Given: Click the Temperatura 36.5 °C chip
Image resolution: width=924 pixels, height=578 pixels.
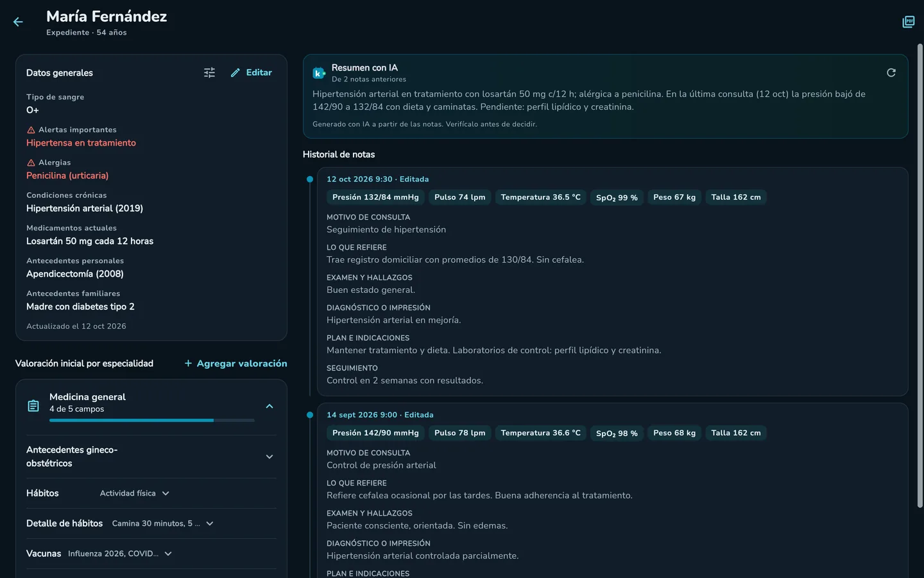Looking at the screenshot, I should [x=540, y=197].
